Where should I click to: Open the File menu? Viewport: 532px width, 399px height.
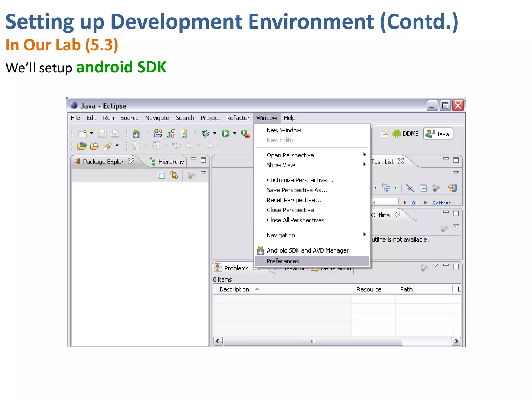[75, 118]
